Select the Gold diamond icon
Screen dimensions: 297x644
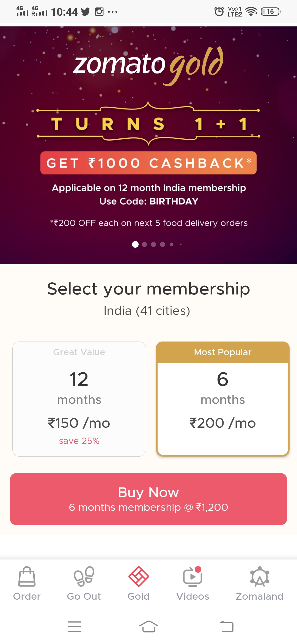(139, 577)
